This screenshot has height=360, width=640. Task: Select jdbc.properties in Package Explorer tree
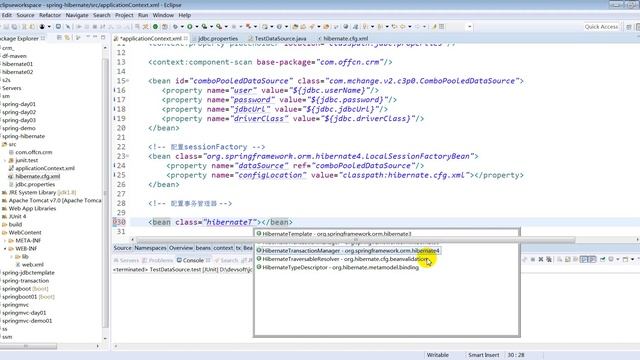point(35,184)
